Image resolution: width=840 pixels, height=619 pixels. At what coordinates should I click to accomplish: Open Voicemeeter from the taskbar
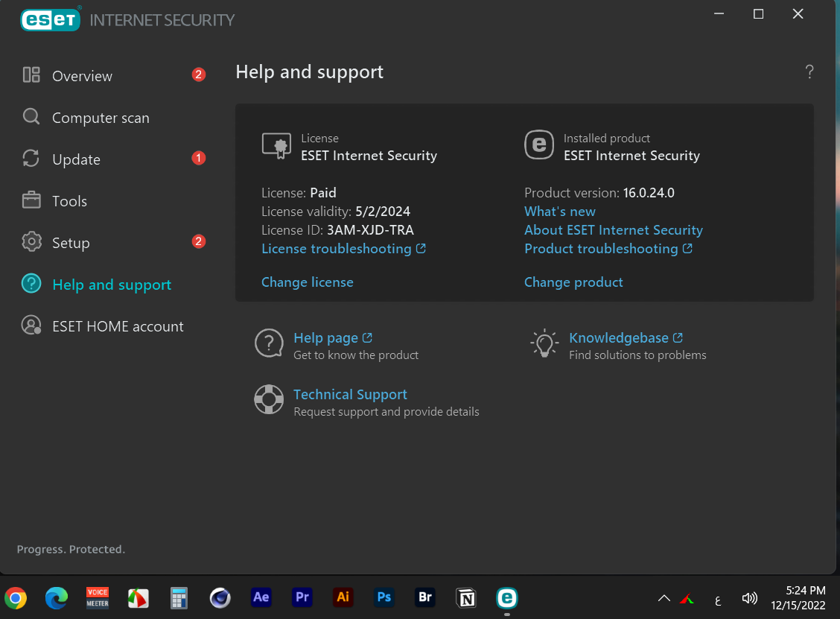coord(98,597)
